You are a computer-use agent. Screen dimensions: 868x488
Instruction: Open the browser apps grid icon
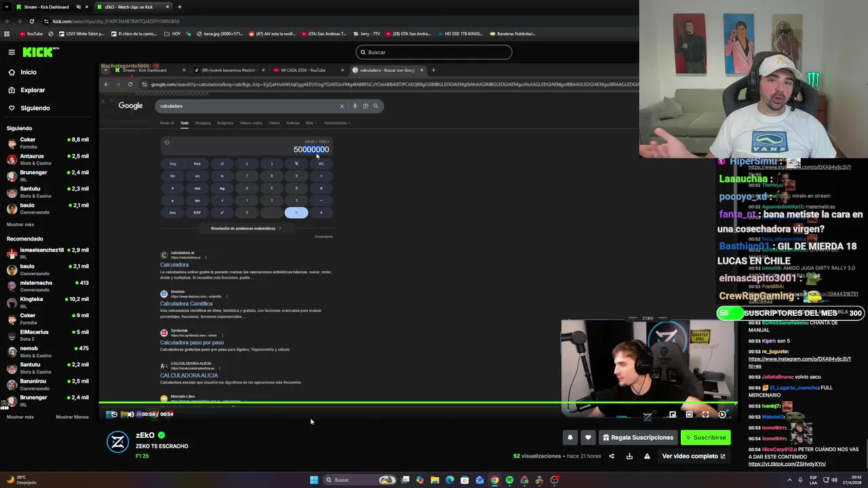(x=7, y=33)
